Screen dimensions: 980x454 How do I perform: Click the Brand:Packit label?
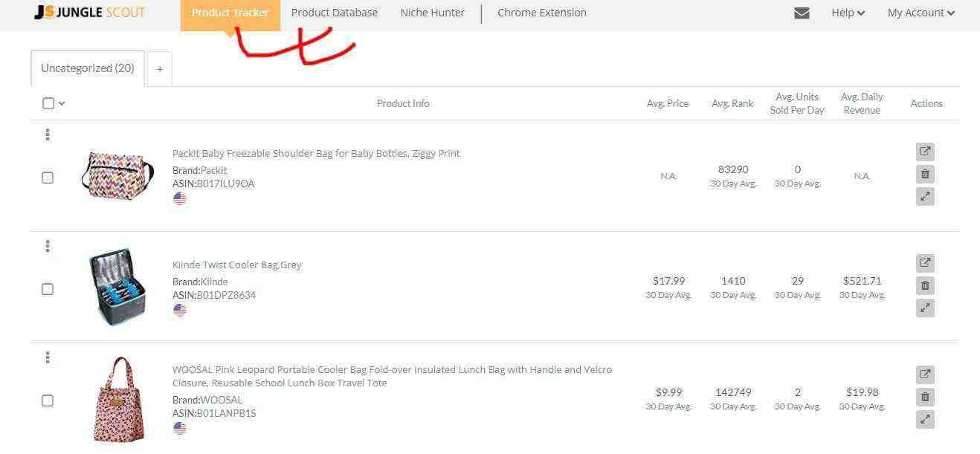tap(200, 170)
